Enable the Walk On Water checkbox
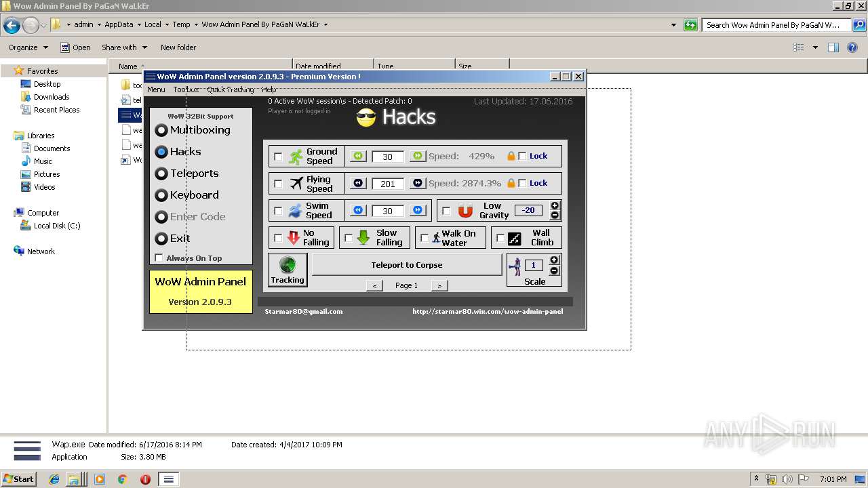The image size is (868, 488). 425,238
